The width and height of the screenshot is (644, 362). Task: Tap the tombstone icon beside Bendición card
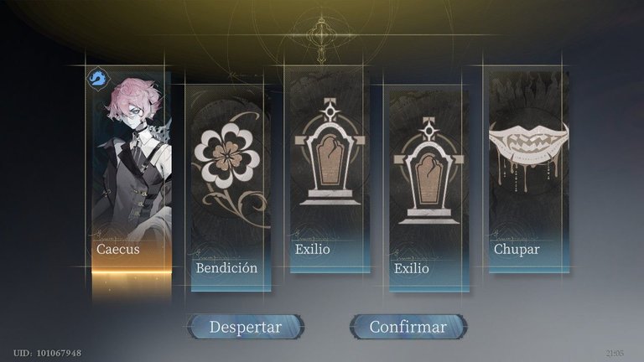[330, 151]
